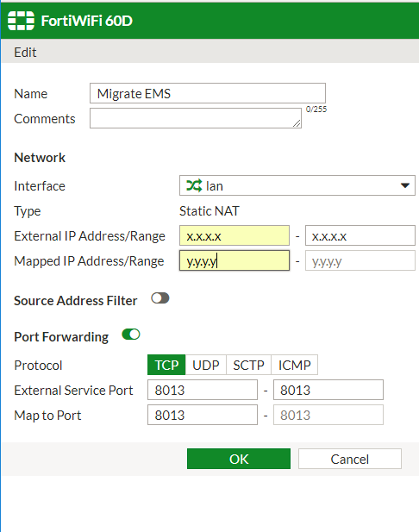The image size is (419, 532).
Task: Click the Map to Port start field
Action: [x=203, y=415]
